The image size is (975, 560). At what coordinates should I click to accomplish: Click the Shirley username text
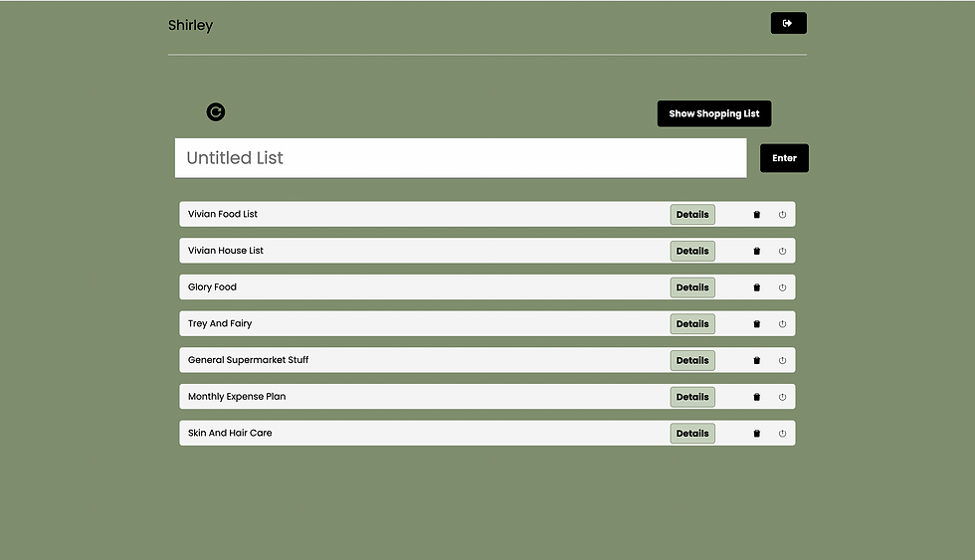coord(190,26)
